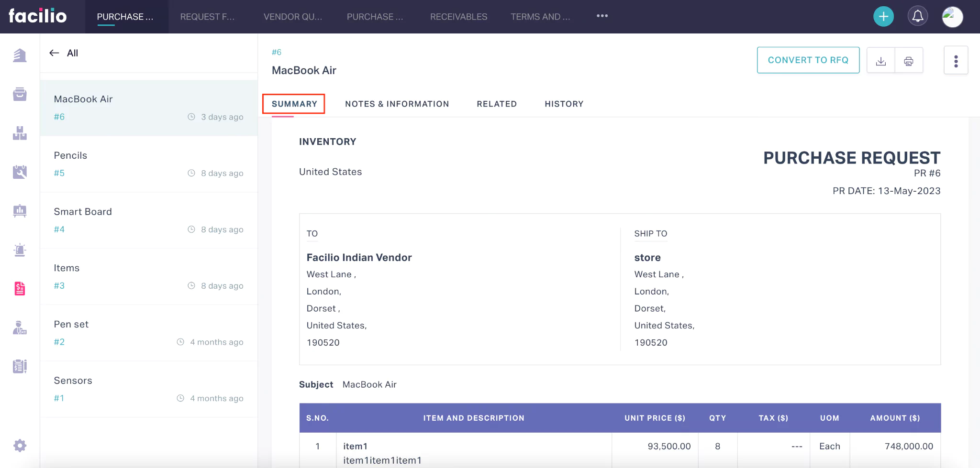
Task: Select the Pencils purchase request
Action: pos(149,164)
